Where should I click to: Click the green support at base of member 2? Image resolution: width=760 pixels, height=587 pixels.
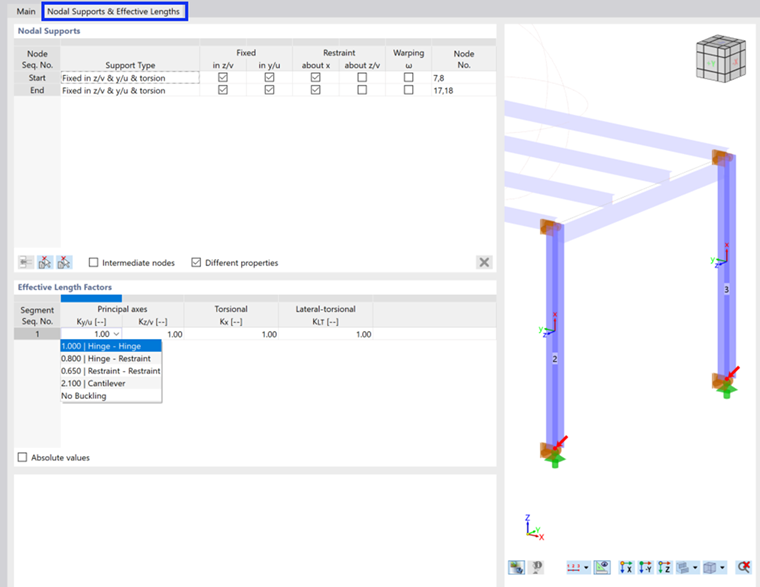click(555, 459)
